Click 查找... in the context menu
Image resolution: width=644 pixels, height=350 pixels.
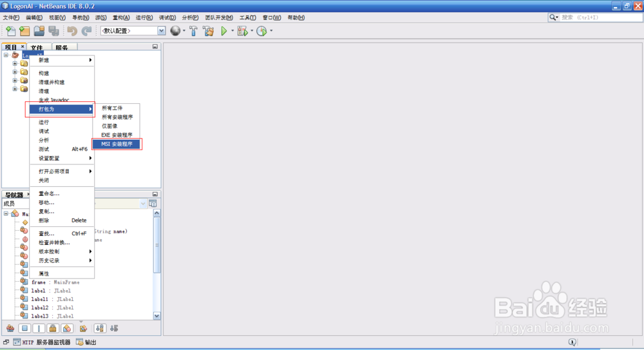pyautogui.click(x=62, y=233)
